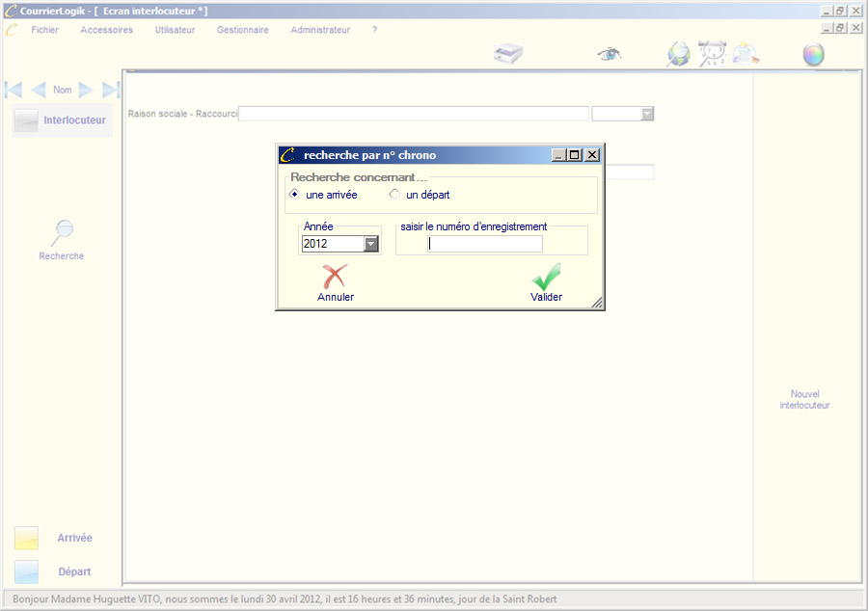Screen dimensions: 868x611
Task: Jump to the last record arrow
Action: coord(111,90)
